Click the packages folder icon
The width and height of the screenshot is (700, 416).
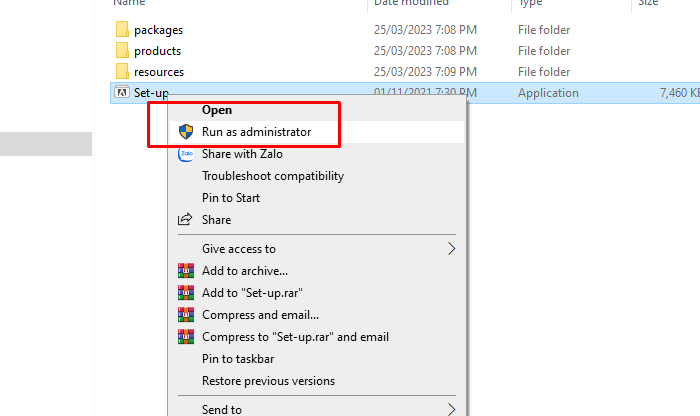point(121,30)
